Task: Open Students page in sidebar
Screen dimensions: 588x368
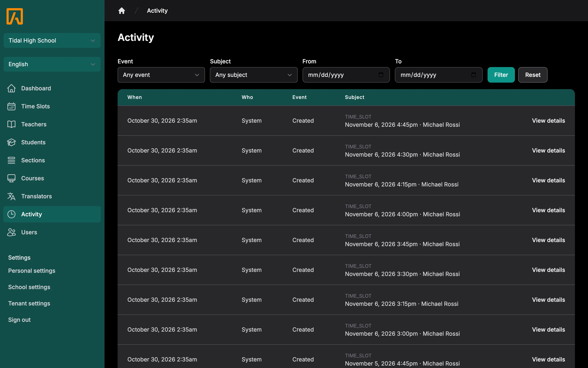Action: click(x=52, y=142)
